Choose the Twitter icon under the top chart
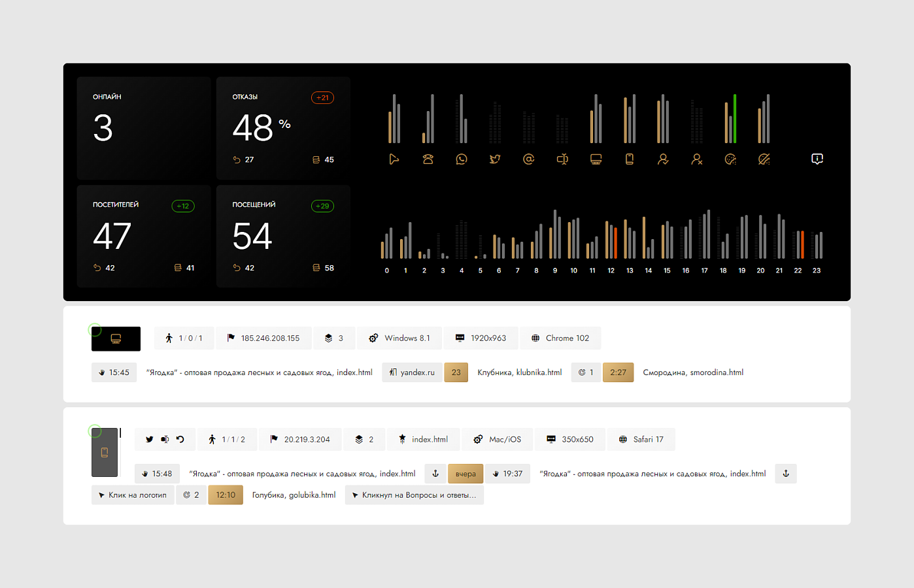Screen dimensions: 914x588 495,159
